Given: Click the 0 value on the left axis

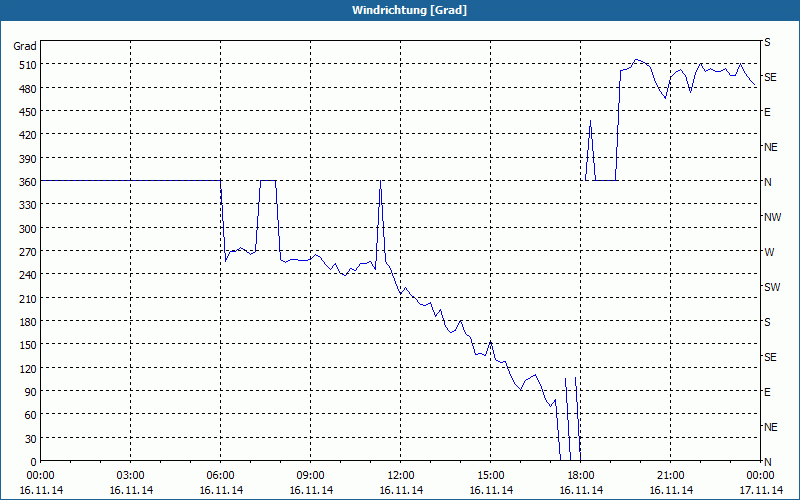Looking at the screenshot, I should click(x=34, y=462).
